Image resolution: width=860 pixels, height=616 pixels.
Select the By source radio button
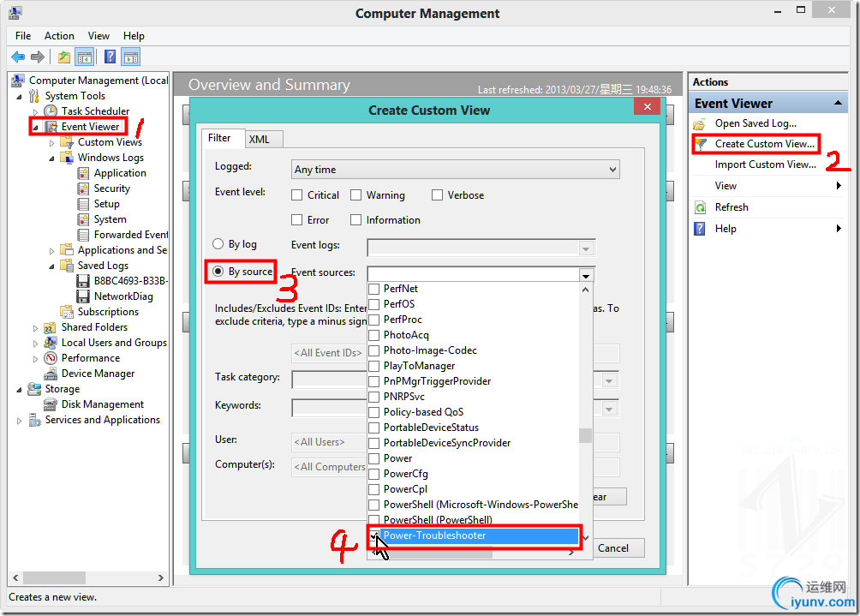(x=218, y=272)
